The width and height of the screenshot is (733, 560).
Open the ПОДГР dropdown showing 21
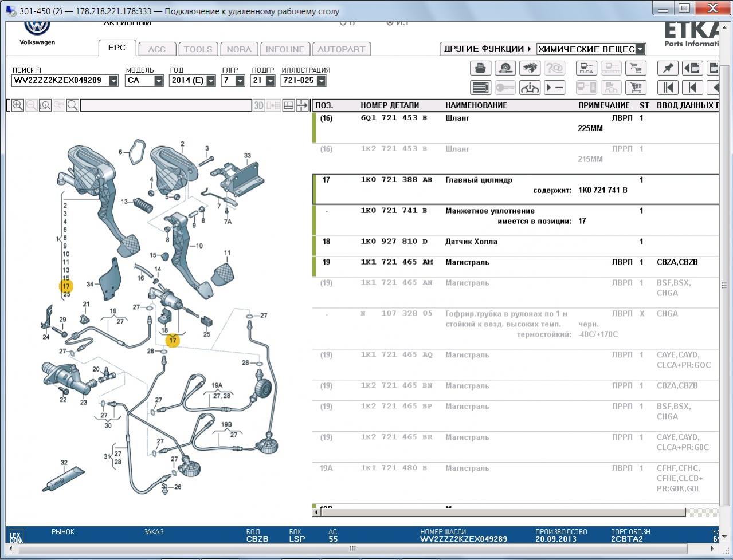tap(270, 81)
